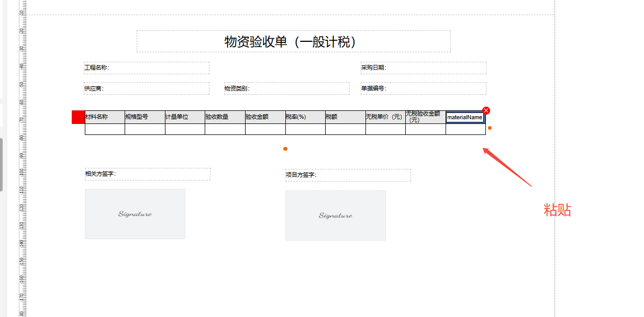The image size is (644, 317).
Task: Click the 税率(%) column header cell
Action: pos(305,117)
